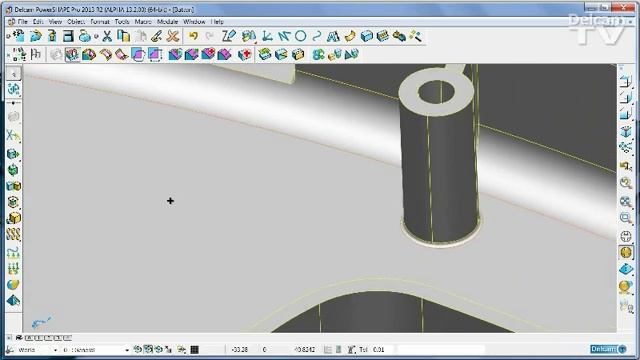
Task: Click the Save floppy disk icon
Action: pos(68,36)
